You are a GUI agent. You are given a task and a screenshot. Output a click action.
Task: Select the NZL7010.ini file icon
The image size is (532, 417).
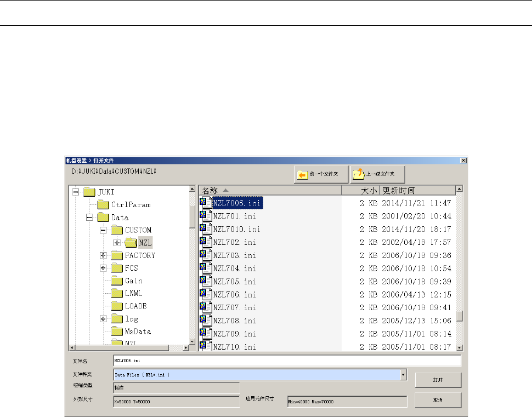coord(206,229)
